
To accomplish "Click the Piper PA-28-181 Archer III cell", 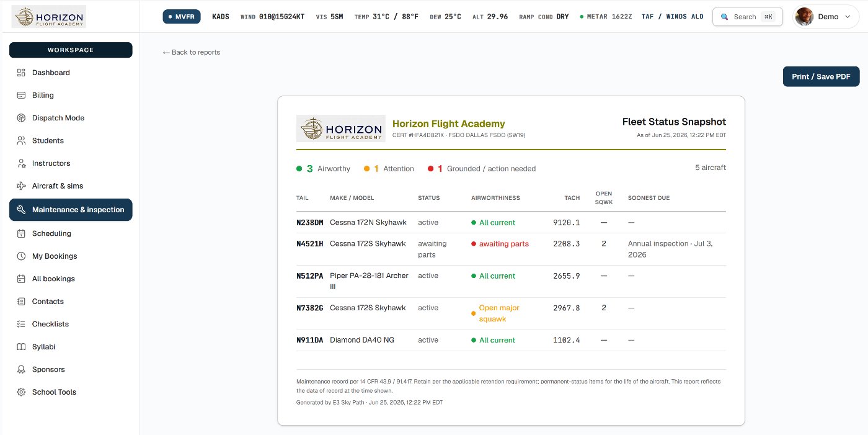I will coord(369,281).
